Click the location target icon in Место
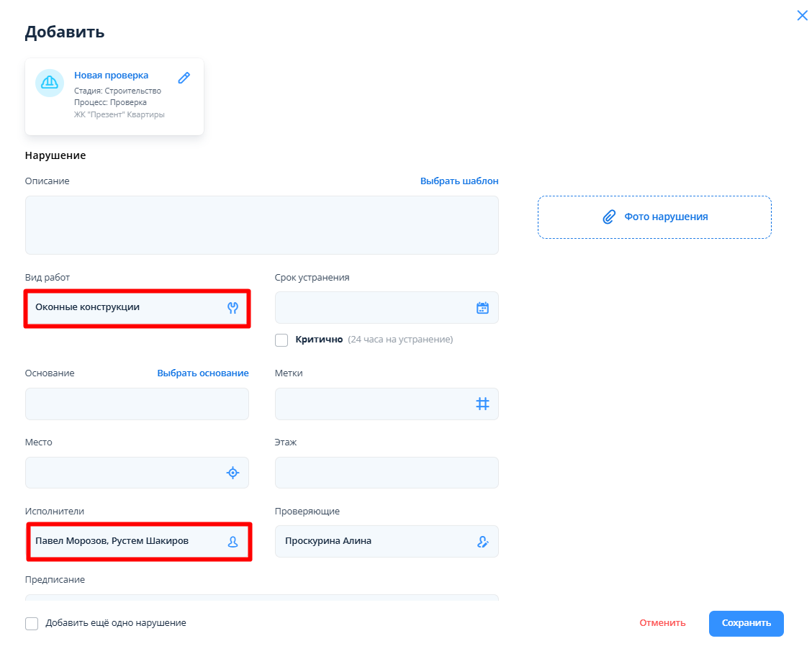 [233, 473]
